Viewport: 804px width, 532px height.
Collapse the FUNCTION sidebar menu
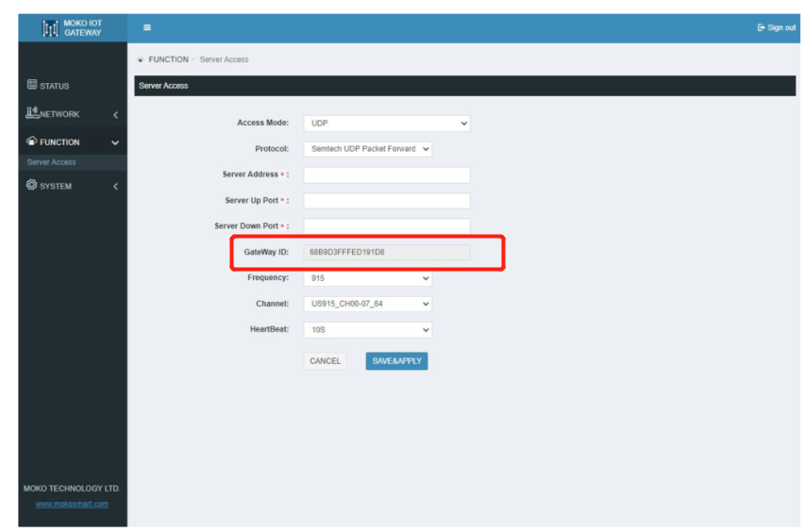coord(72,142)
